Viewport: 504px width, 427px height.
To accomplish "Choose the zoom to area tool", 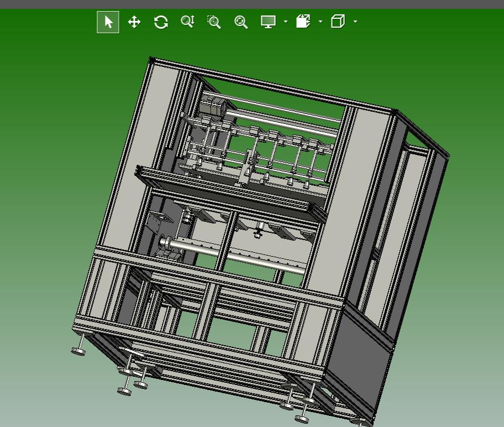I will click(214, 22).
